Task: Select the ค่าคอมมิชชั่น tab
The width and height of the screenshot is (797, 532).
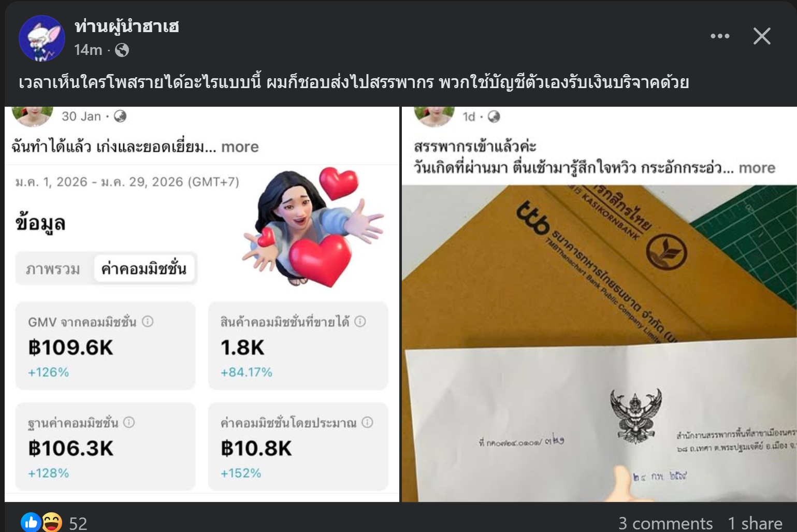Action: (144, 268)
